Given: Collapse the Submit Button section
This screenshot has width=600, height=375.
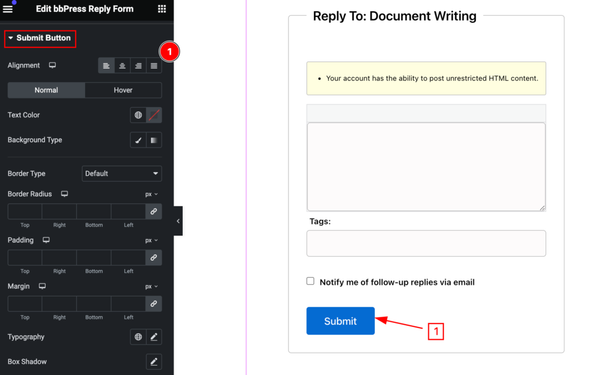Looking at the screenshot, I should 40,38.
